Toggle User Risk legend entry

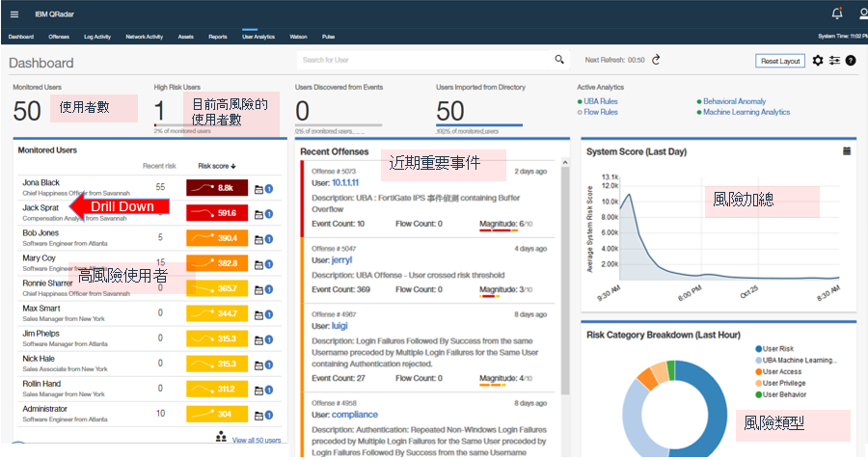[x=774, y=349]
